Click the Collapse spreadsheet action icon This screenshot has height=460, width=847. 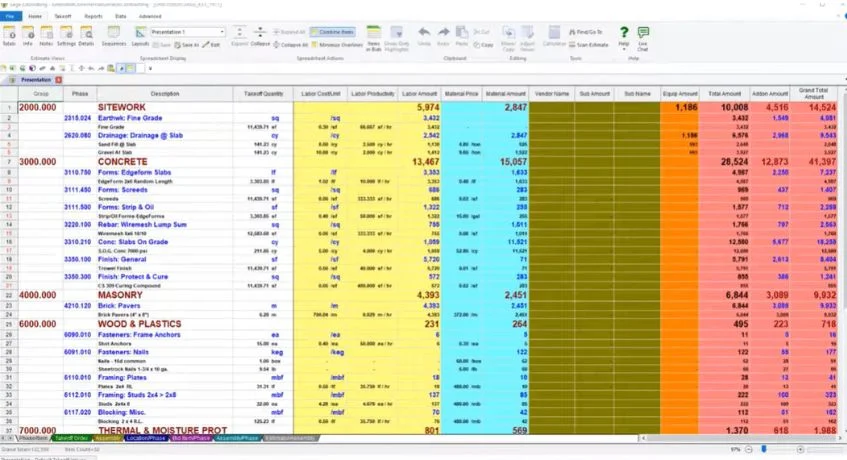(260, 36)
